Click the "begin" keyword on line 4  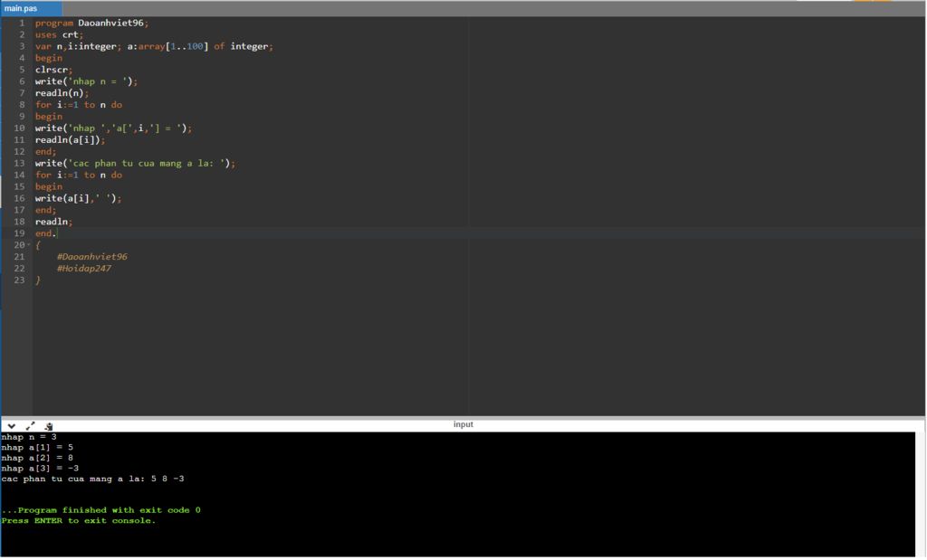[49, 58]
